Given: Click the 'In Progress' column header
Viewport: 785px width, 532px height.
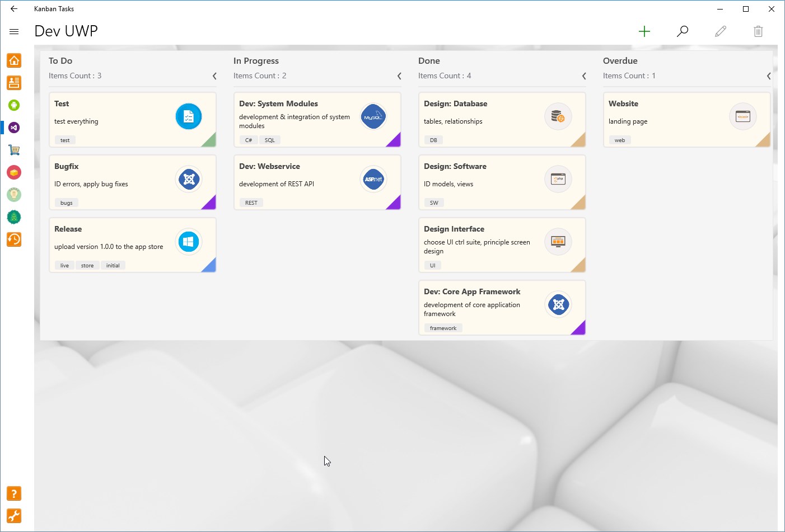Looking at the screenshot, I should click(256, 61).
